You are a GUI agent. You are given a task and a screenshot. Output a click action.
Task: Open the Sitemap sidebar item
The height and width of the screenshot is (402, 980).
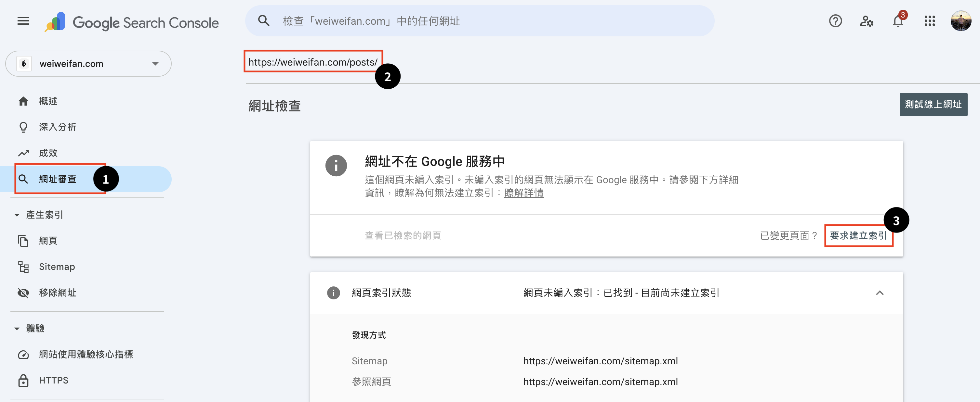pyautogui.click(x=57, y=267)
